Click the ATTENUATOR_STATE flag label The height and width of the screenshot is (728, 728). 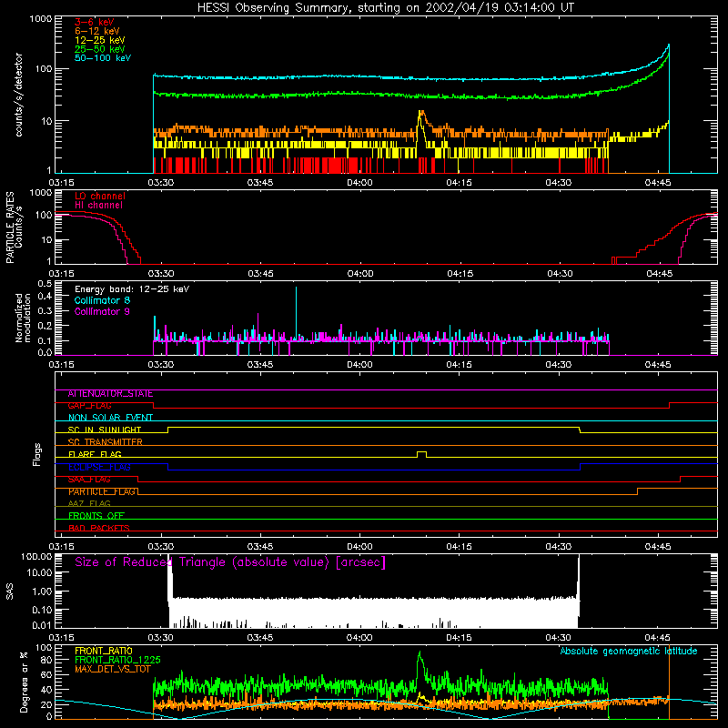(x=110, y=394)
